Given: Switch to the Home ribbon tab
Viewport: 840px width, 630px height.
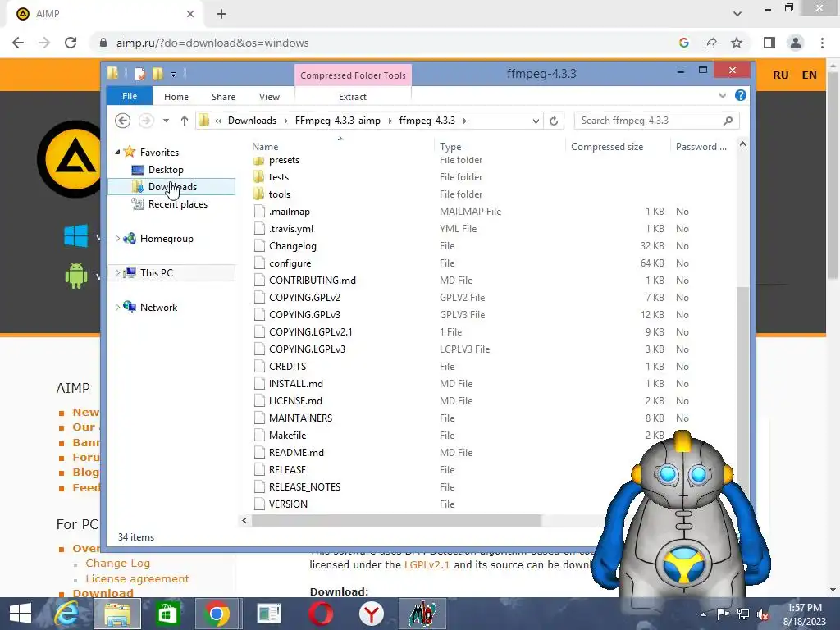Looking at the screenshot, I should click(x=176, y=97).
